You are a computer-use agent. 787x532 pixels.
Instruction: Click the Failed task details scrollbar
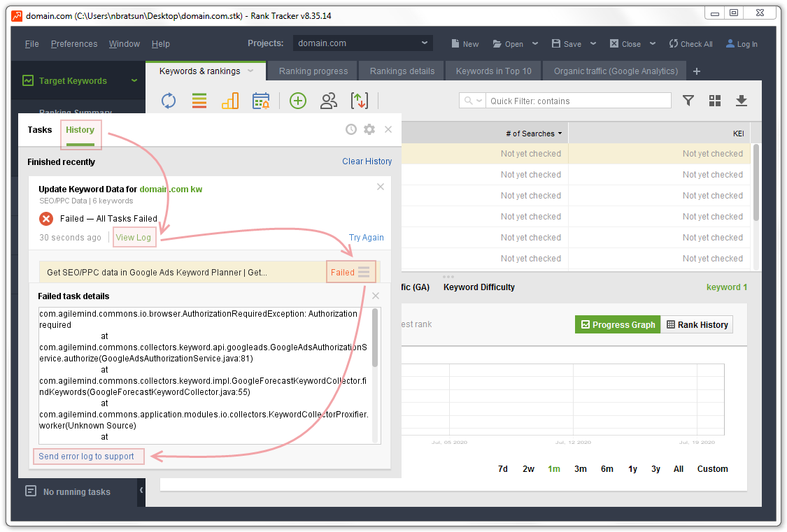(x=374, y=338)
